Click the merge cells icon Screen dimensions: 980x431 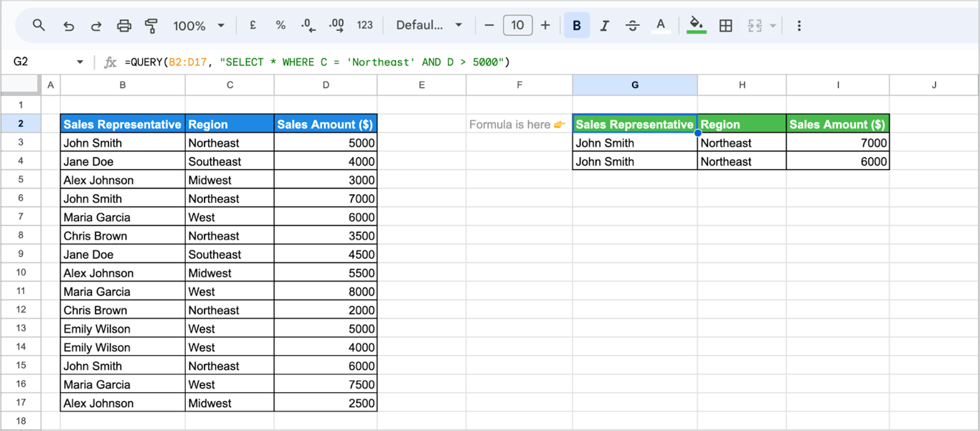[x=754, y=26]
